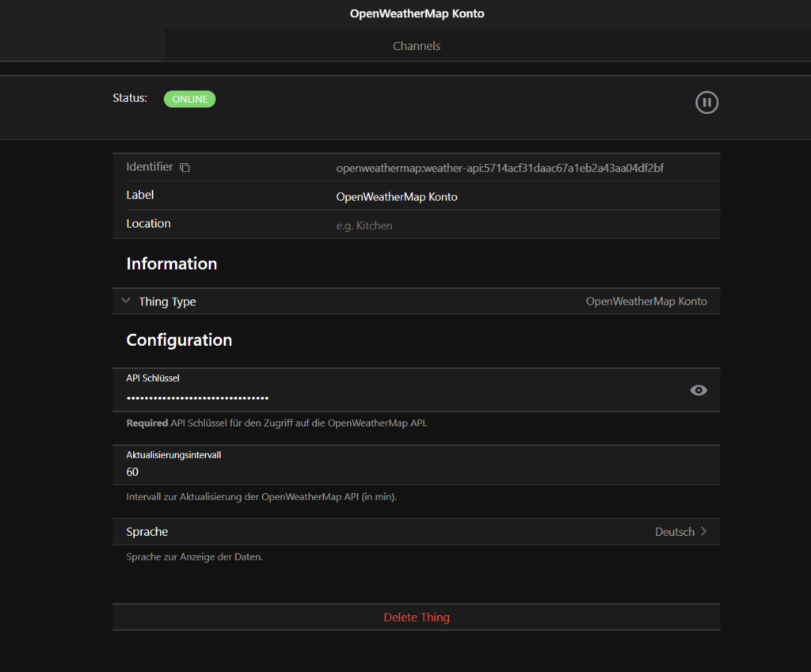Viewport: 811px width, 672px height.
Task: Click the Status label
Action: tap(130, 98)
